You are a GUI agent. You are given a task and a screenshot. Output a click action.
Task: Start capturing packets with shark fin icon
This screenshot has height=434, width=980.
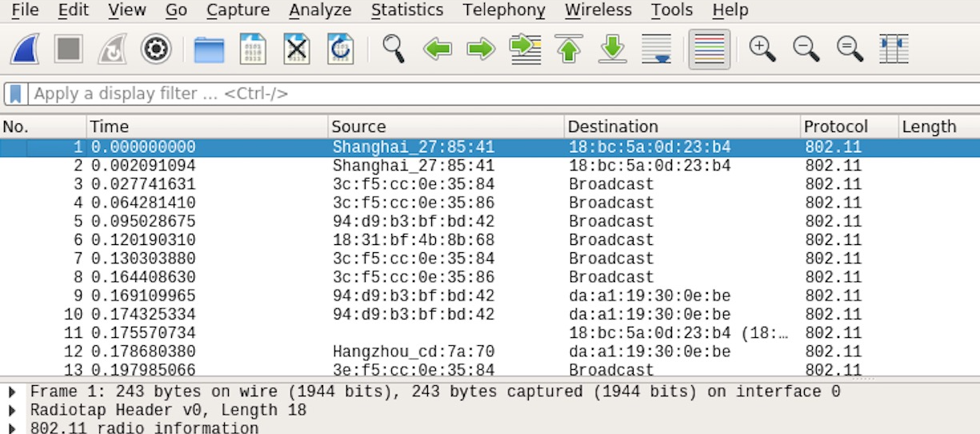click(25, 50)
